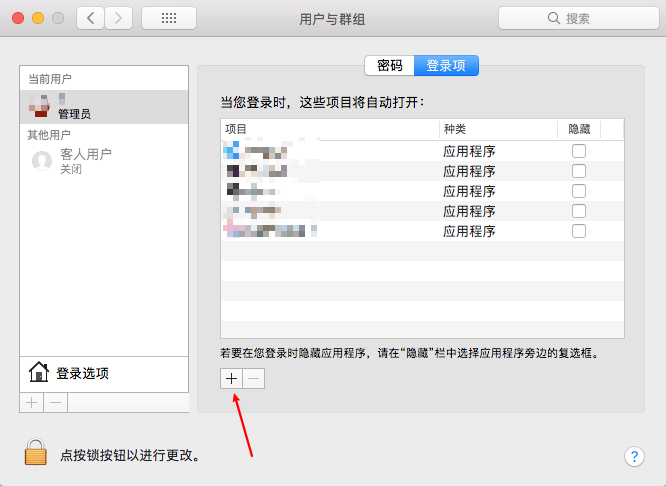Switch to the 登录项 tab

tap(446, 66)
